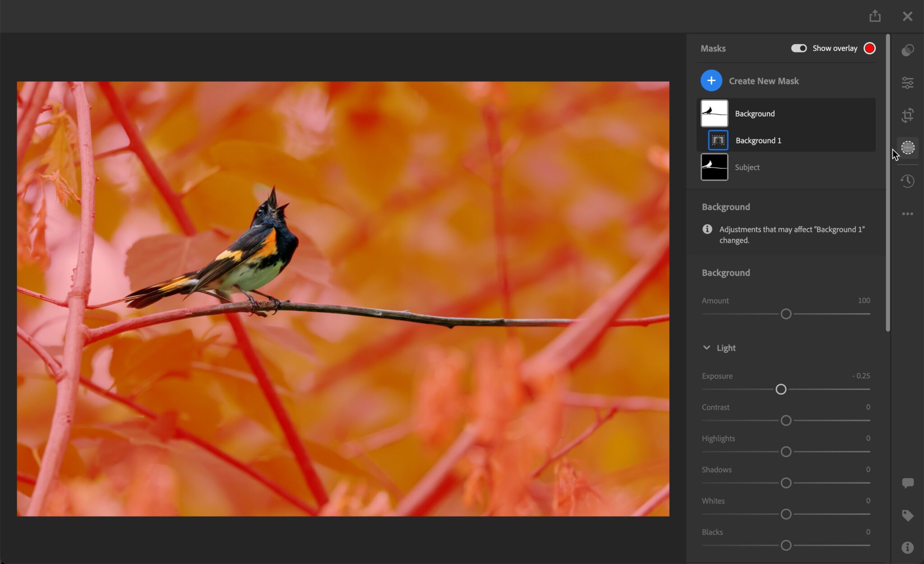
Task: Collapse the Light section chevron
Action: pos(707,347)
